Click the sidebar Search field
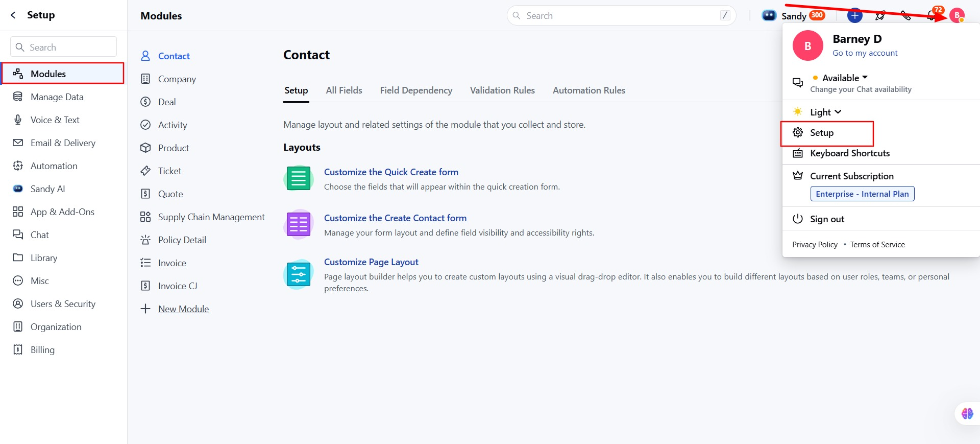Viewport: 980px width, 444px height. (63, 47)
